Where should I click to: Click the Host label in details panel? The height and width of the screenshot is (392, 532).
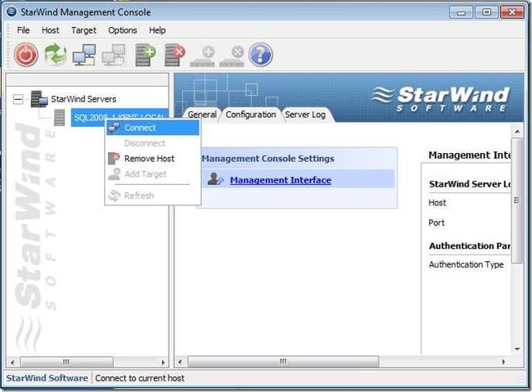pyautogui.click(x=437, y=203)
